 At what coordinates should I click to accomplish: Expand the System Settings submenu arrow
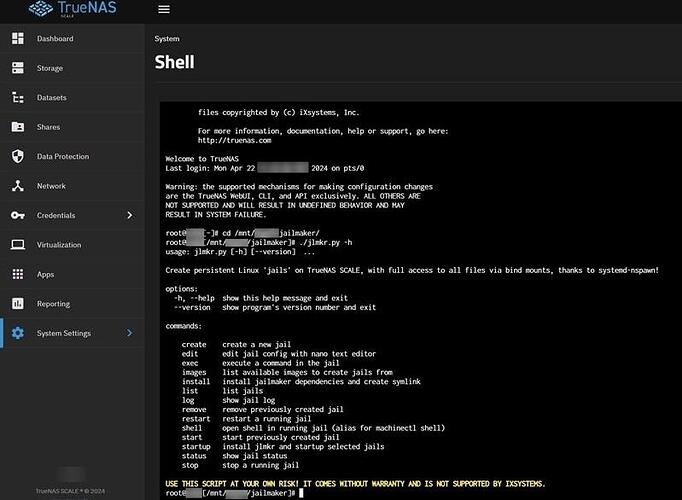129,333
